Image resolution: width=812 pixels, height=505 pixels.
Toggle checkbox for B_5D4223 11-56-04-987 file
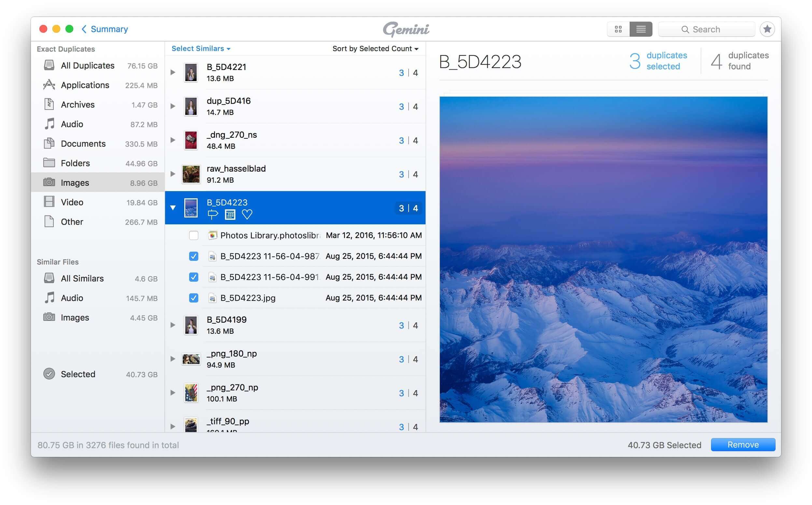(194, 256)
